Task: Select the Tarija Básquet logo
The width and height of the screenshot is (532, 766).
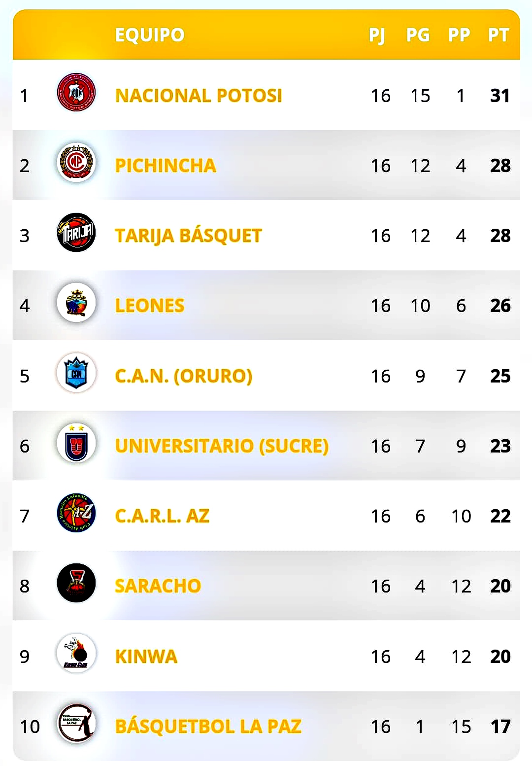Action: [x=76, y=232]
